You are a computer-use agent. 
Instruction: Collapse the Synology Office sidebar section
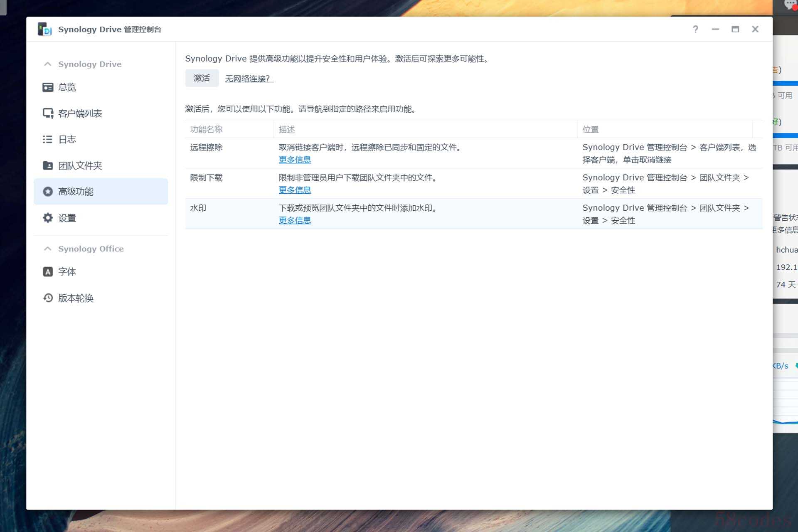[x=47, y=249]
